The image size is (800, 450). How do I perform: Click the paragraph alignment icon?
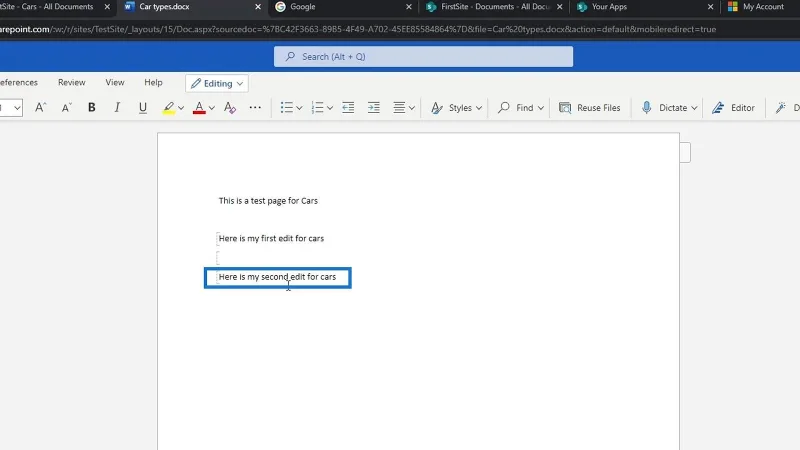399,108
